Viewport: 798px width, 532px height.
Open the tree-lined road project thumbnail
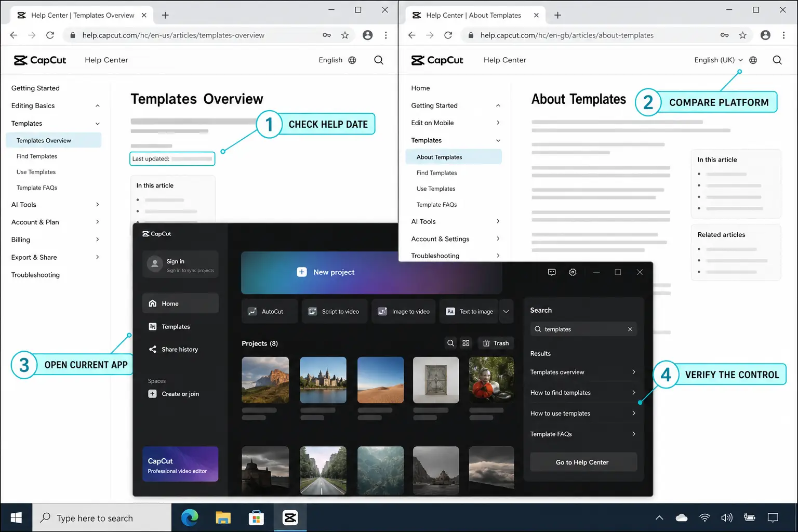pyautogui.click(x=323, y=470)
